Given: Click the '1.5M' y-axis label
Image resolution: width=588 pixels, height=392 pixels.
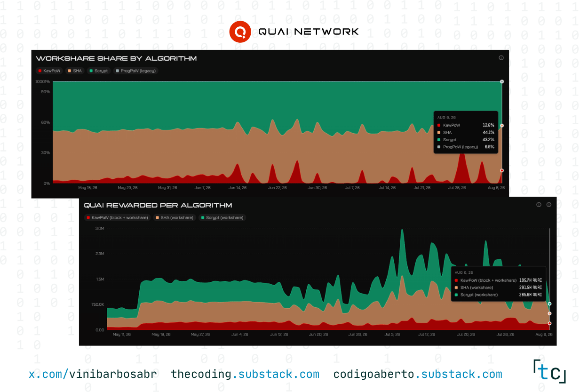Looking at the screenshot, I should point(99,279).
